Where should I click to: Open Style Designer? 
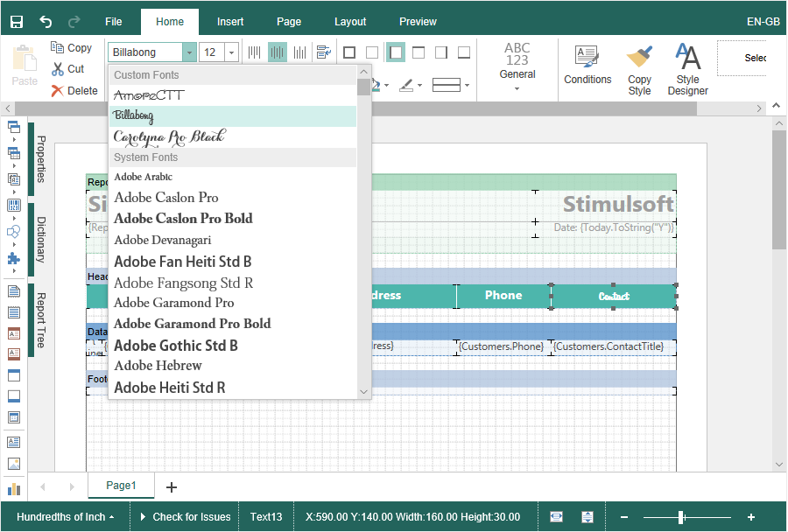pyautogui.click(x=687, y=70)
